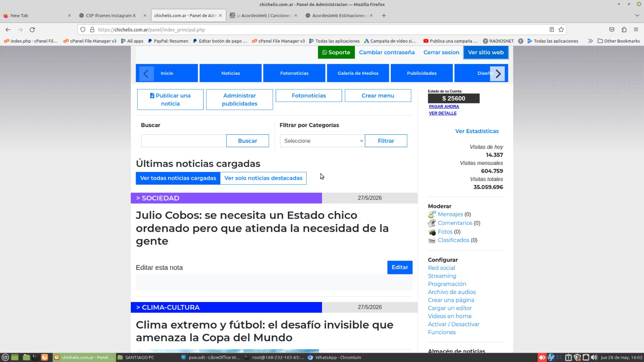The width and height of the screenshot is (644, 362).
Task: Open the volume control in system tray
Action: click(x=594, y=357)
